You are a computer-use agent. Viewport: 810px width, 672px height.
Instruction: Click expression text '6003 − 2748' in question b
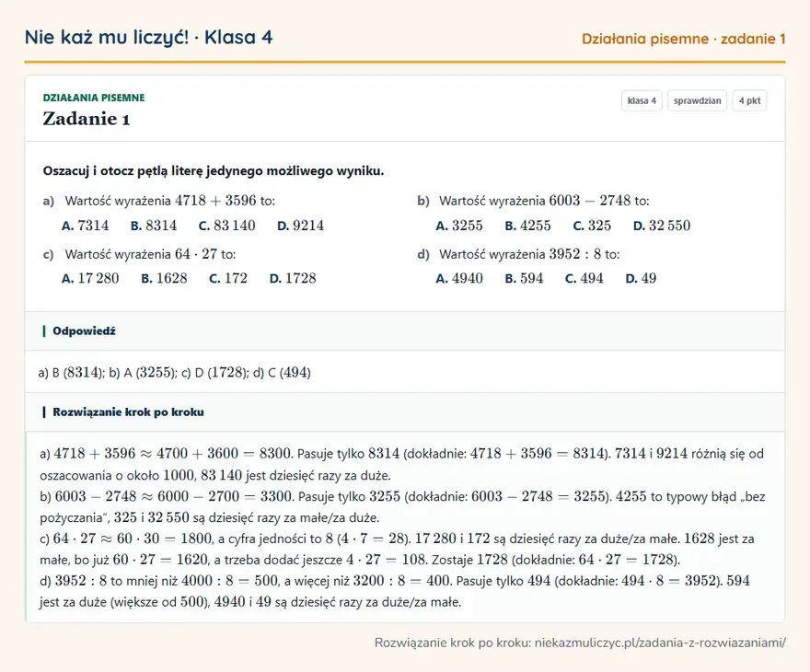(x=590, y=201)
